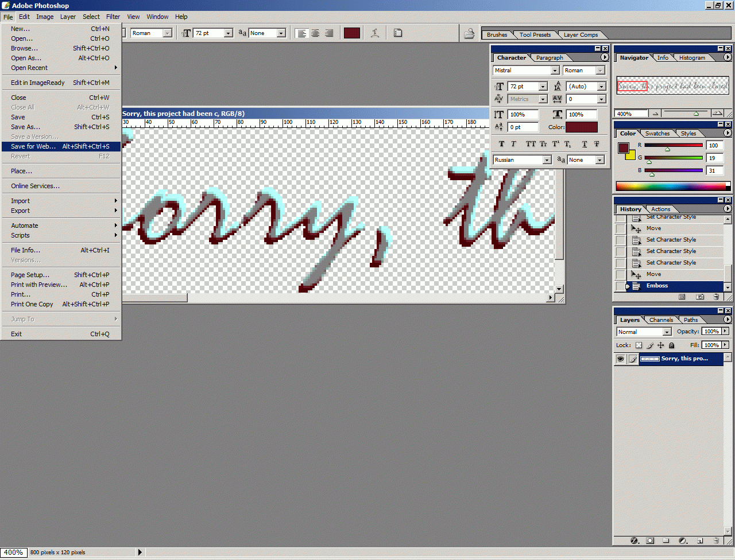Click the text color swatch in Character panel

coord(582,127)
